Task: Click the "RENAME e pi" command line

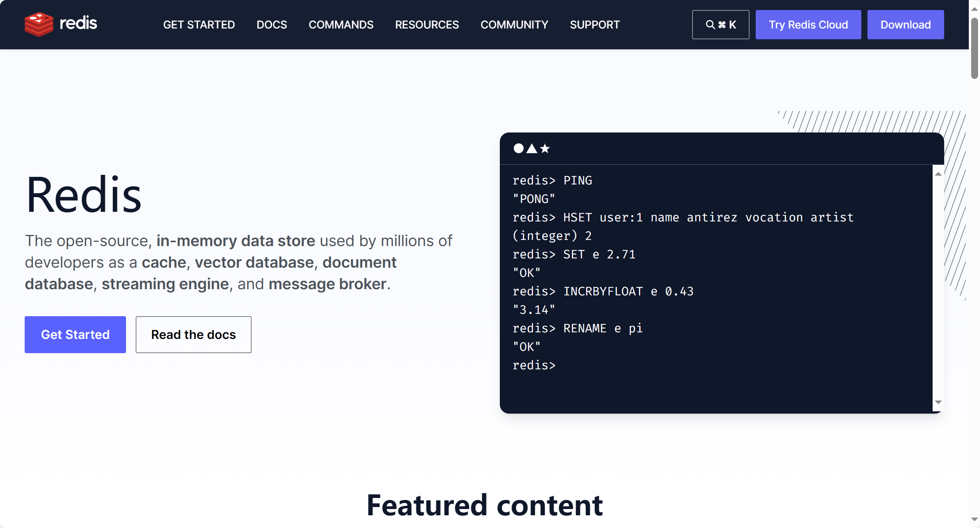Action: pyautogui.click(x=577, y=328)
